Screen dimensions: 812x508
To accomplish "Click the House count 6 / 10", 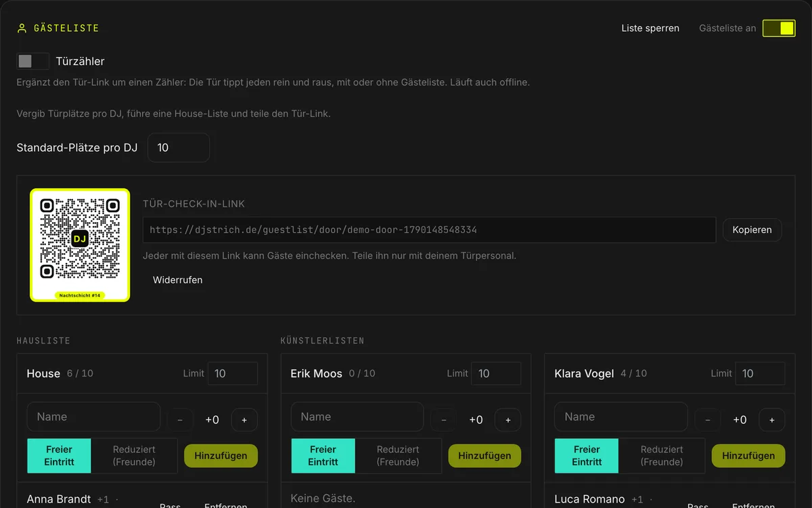I will (x=80, y=373).
